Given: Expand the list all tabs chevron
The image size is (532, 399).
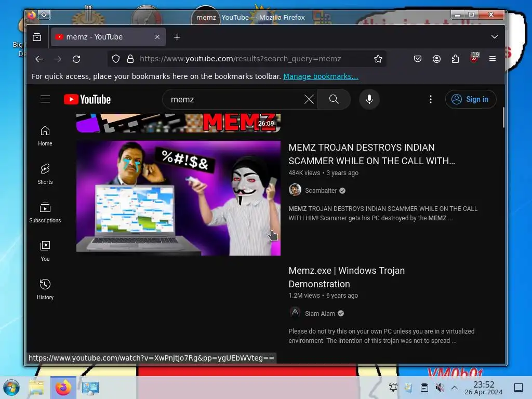Looking at the screenshot, I should coord(495,37).
